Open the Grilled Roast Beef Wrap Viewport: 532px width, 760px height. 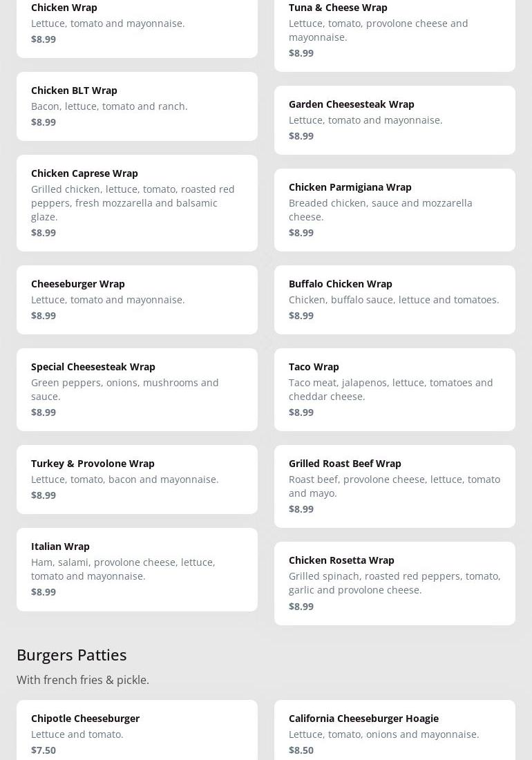click(x=395, y=486)
